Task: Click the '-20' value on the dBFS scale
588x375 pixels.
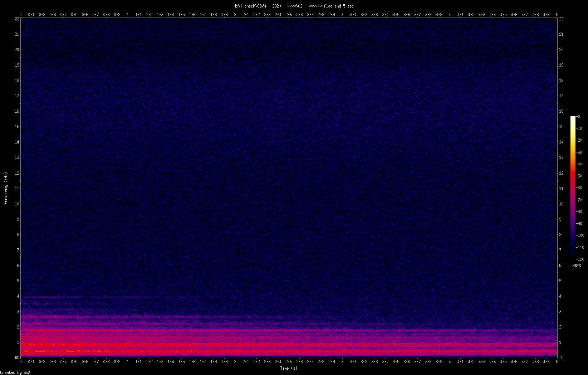Action: pos(579,140)
